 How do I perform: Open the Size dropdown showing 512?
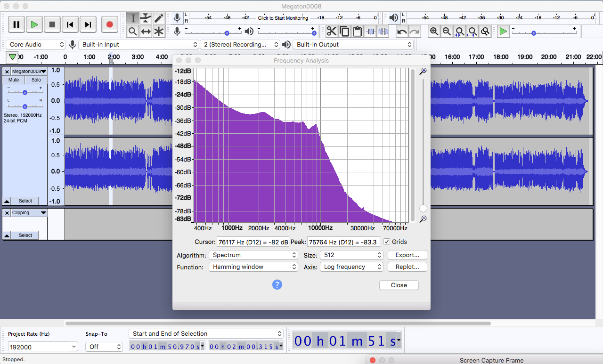point(351,255)
